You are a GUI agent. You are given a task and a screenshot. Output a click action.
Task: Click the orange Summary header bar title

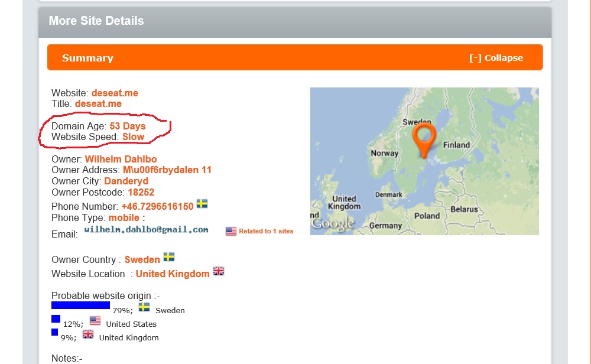(87, 58)
